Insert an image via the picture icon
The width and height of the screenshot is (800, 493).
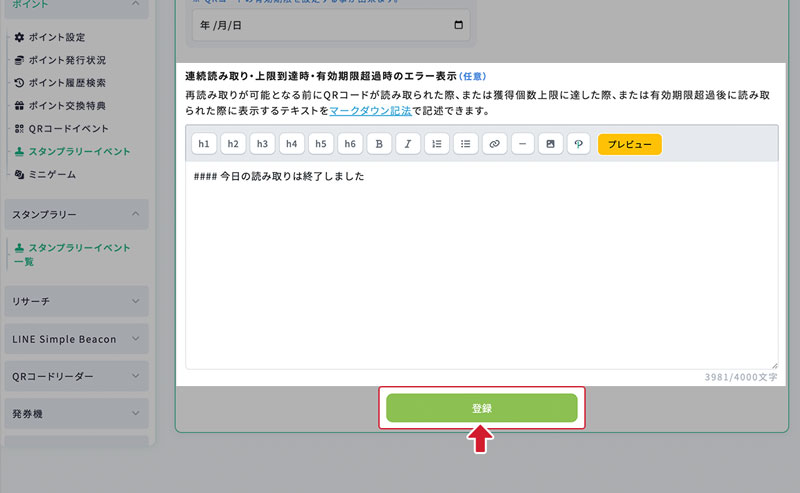549,144
